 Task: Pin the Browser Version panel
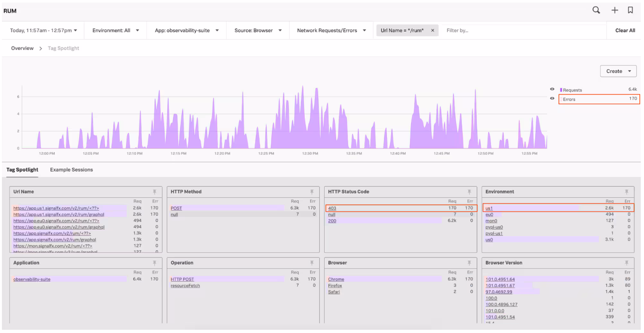click(626, 263)
